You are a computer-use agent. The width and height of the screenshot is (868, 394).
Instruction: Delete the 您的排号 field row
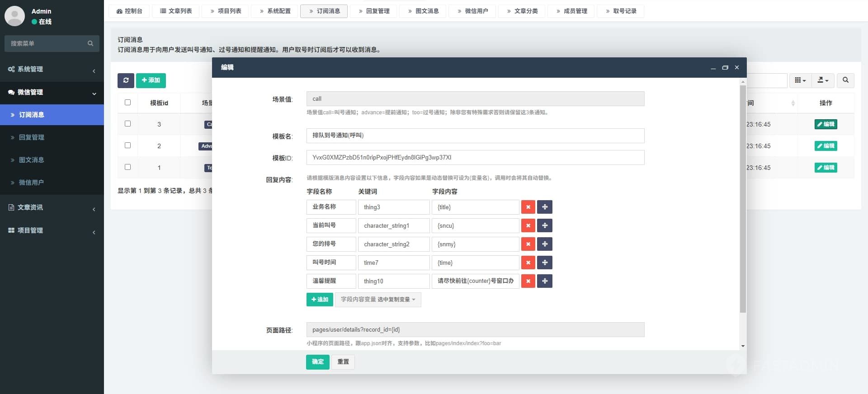[x=528, y=244]
